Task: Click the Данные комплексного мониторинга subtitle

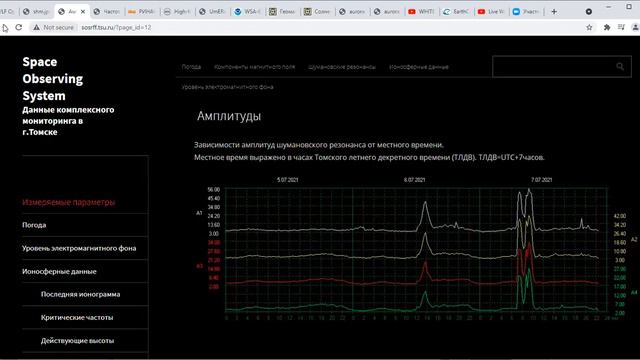Action: (68, 121)
